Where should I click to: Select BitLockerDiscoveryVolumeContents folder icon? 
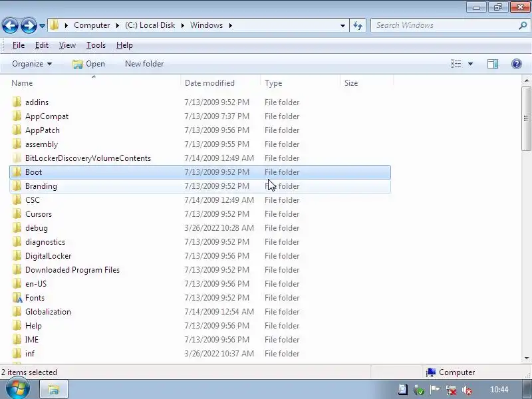tap(17, 158)
